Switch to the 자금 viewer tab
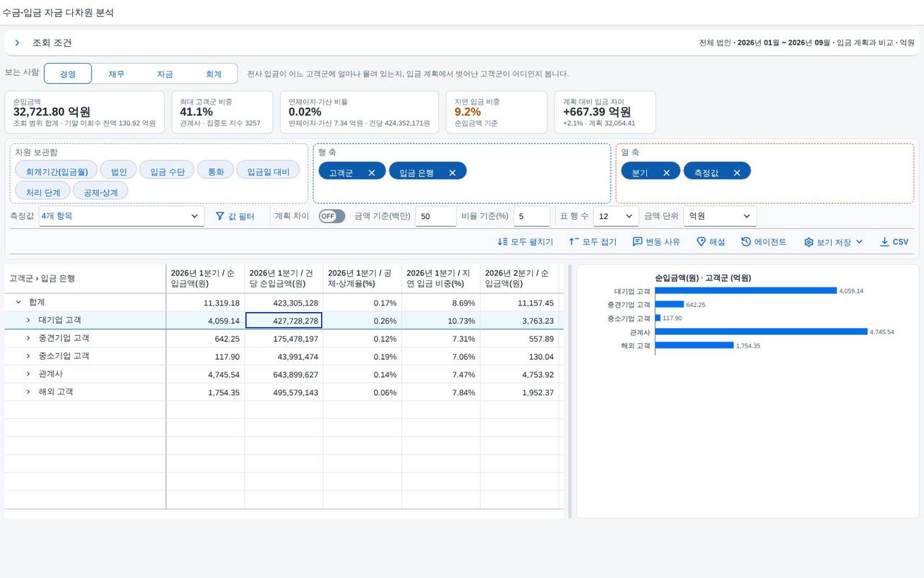This screenshot has width=924, height=578. tap(165, 74)
